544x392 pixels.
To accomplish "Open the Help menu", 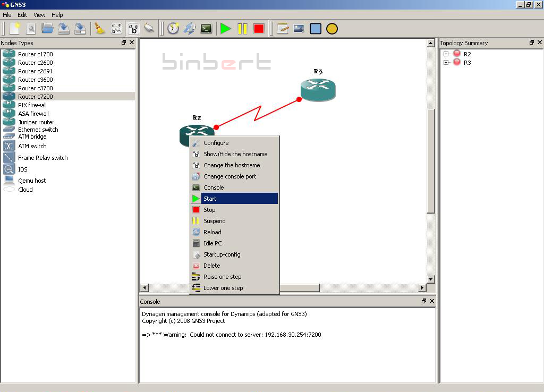I will click(57, 15).
